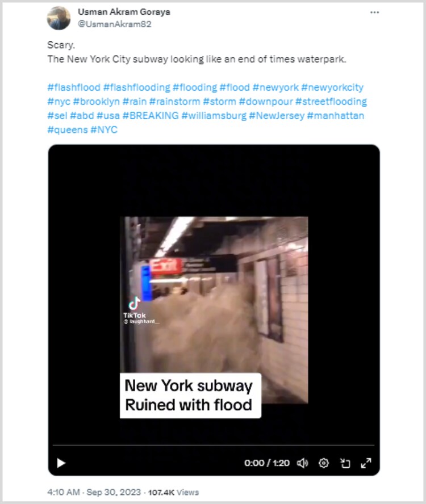This screenshot has height=504, width=426.
Task: Open the #queens hashtag
Action: [67, 129]
